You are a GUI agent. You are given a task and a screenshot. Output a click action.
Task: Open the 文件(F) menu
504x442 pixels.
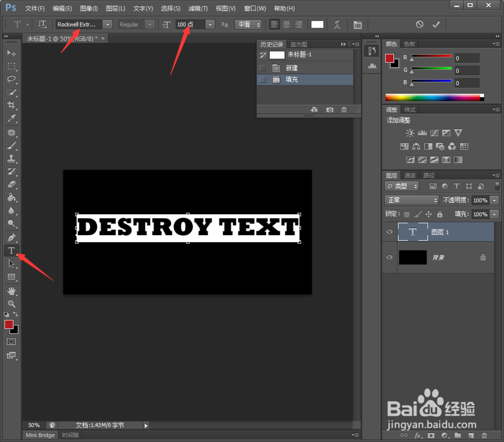pyautogui.click(x=35, y=9)
